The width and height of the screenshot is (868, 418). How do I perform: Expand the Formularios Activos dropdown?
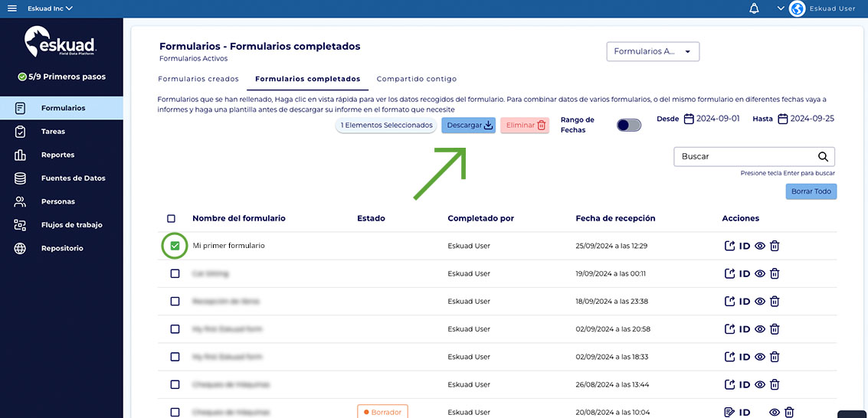pyautogui.click(x=652, y=51)
